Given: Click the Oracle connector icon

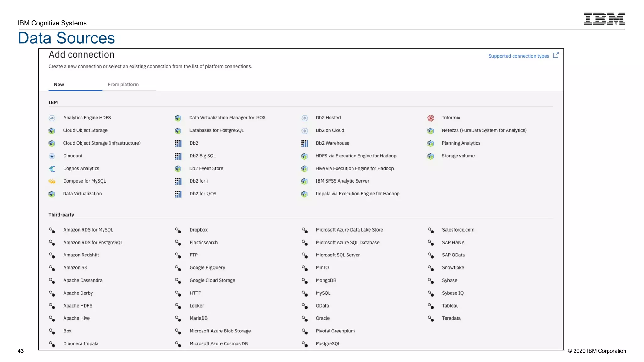Looking at the screenshot, I should 304,319.
